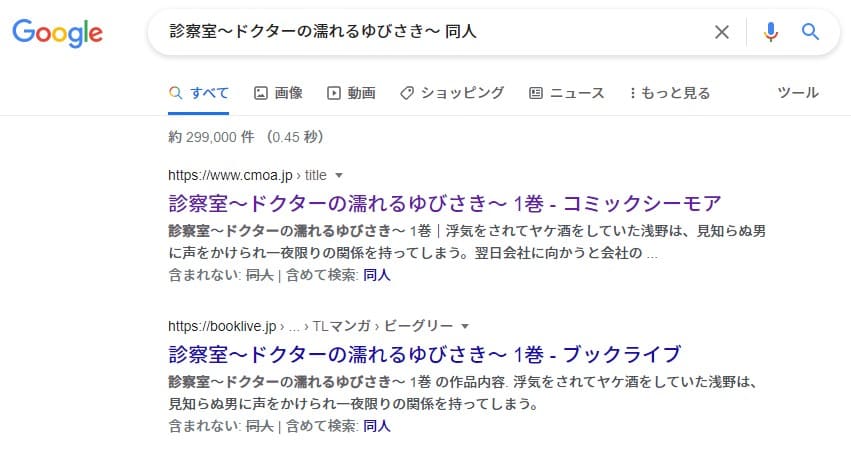
Task: Expand the もっと見る menu
Action: 669,93
